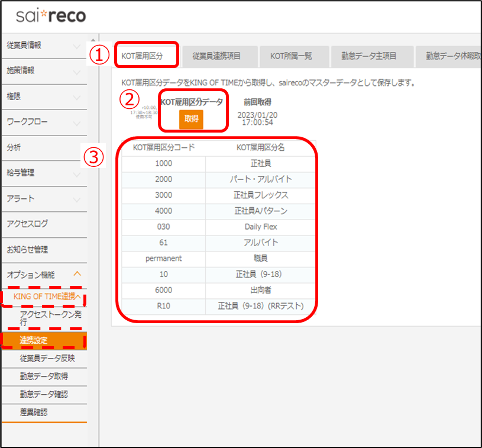The image size is (482, 448).
Task: Select the permanent code cell
Action: point(164,259)
